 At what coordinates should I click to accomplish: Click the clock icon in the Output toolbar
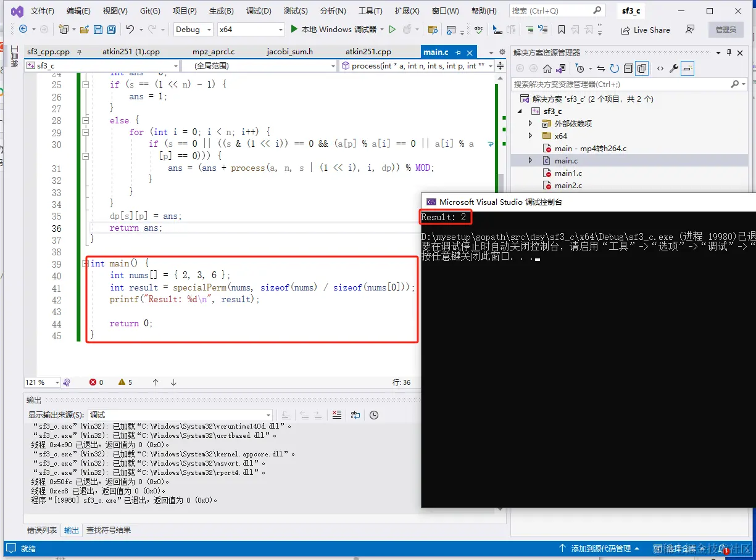click(x=374, y=415)
